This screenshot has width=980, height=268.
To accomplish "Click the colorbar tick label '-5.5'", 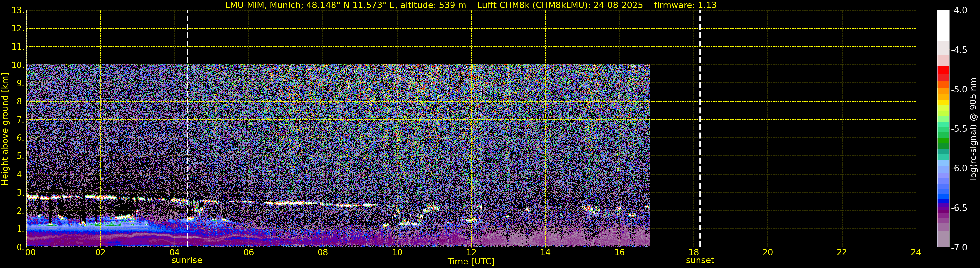I will pos(959,129).
